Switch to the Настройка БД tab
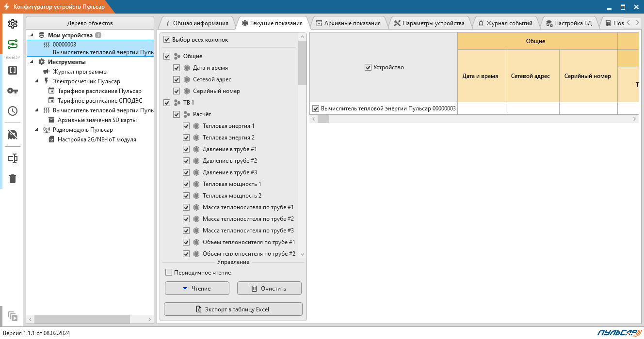The width and height of the screenshot is (644, 339). pyautogui.click(x=569, y=23)
